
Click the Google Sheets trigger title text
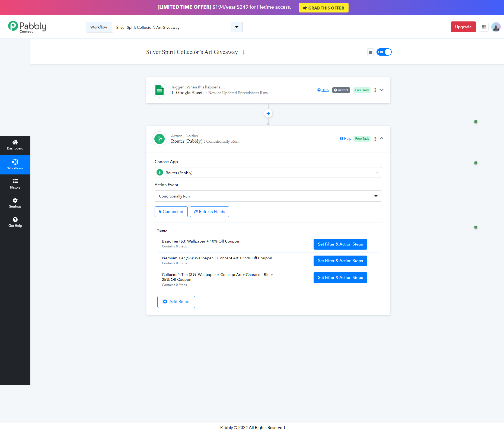[x=220, y=93]
